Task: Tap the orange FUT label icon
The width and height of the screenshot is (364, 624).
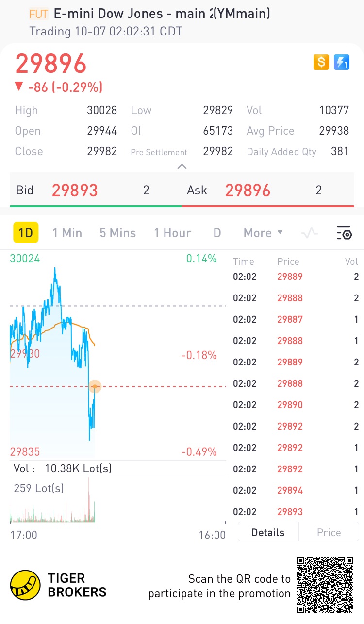Action: pos(39,14)
